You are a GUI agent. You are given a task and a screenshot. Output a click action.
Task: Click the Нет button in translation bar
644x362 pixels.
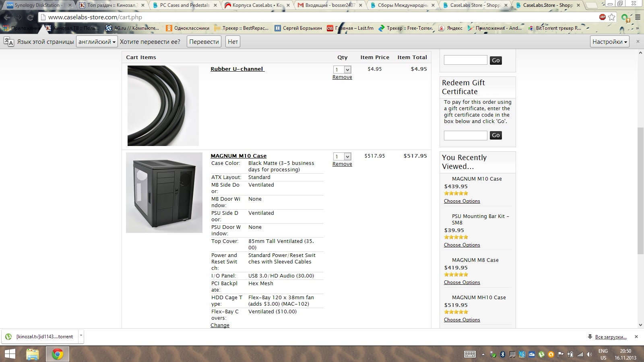tap(233, 42)
